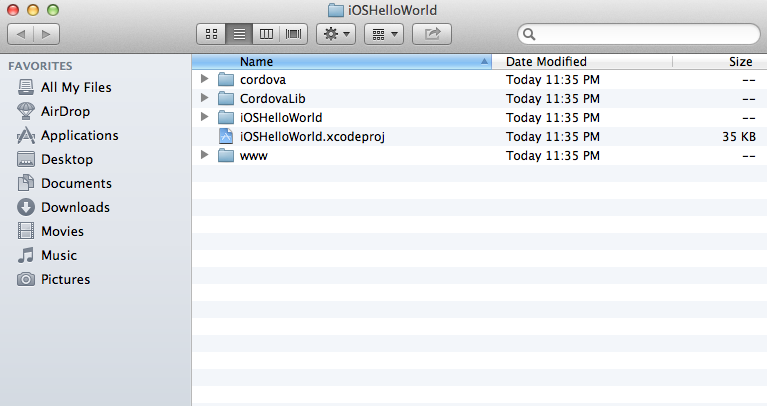Sort by the Date Modified column header
The height and width of the screenshot is (406, 767).
582,62
